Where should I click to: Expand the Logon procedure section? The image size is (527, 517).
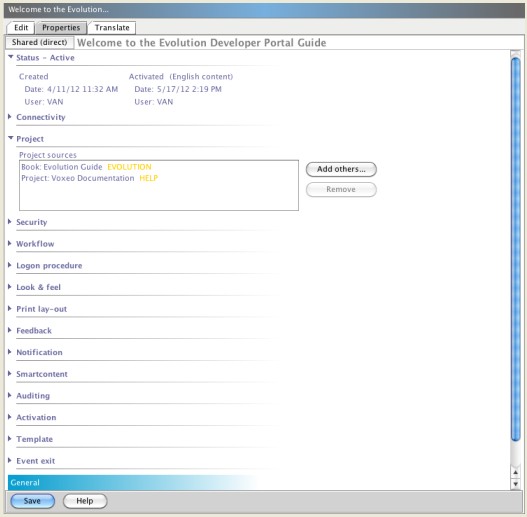click(x=10, y=265)
